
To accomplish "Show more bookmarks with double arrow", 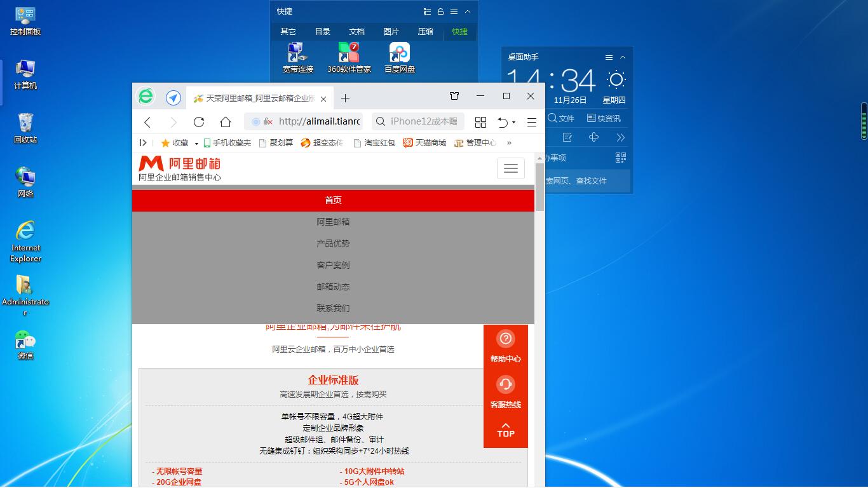I will point(509,143).
